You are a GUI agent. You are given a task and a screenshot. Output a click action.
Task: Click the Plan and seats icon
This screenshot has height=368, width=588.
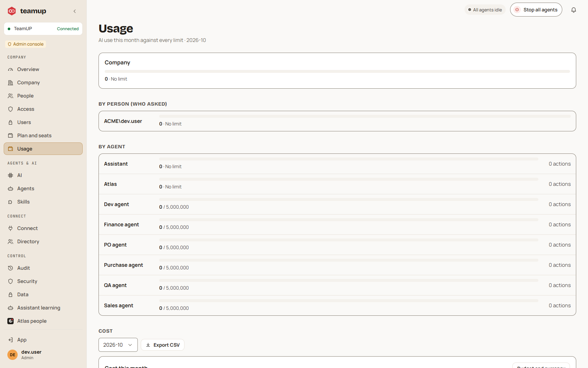[11, 135]
